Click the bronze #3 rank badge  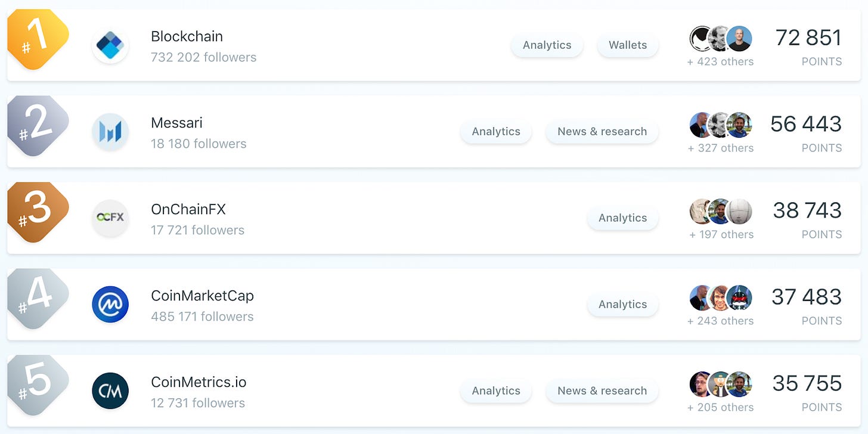38,212
